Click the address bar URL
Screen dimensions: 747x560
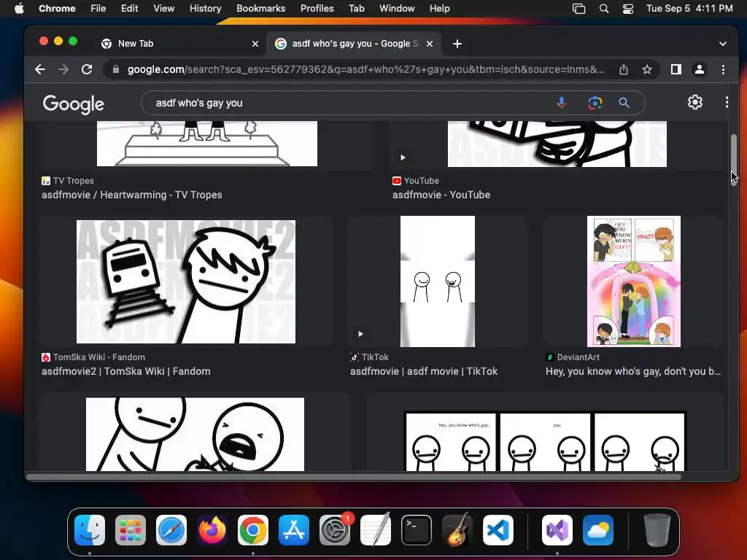coord(366,69)
